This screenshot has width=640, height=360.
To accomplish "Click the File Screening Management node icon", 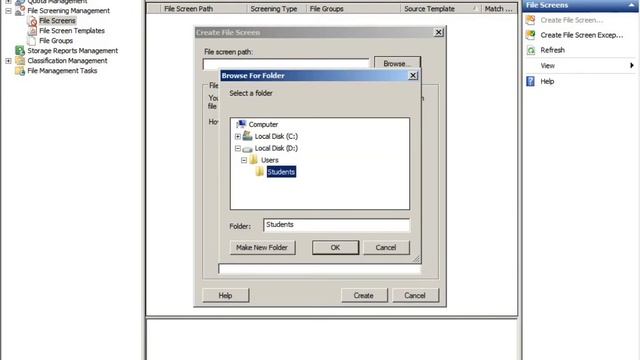I will coord(20,11).
